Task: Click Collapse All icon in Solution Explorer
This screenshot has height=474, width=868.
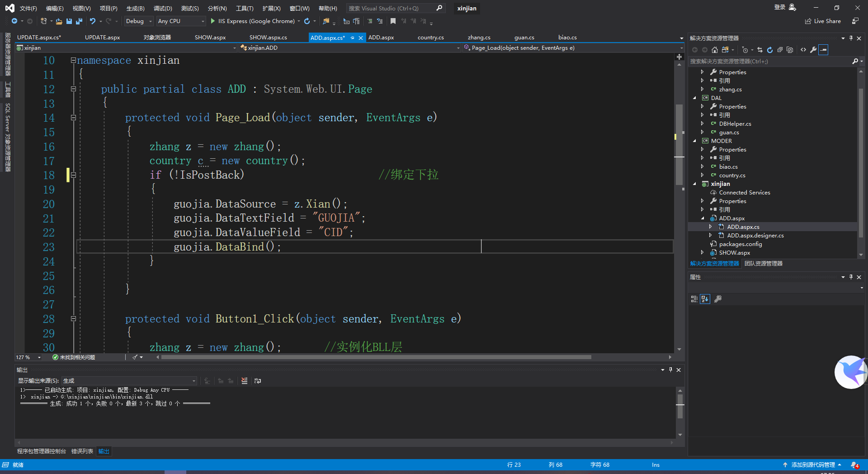Action: 780,50
